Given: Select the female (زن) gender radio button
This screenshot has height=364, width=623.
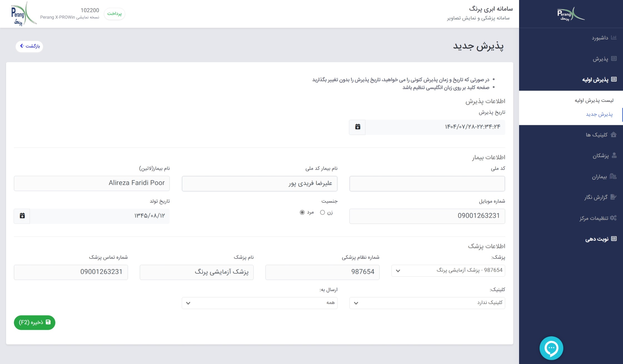Looking at the screenshot, I should pyautogui.click(x=322, y=212).
